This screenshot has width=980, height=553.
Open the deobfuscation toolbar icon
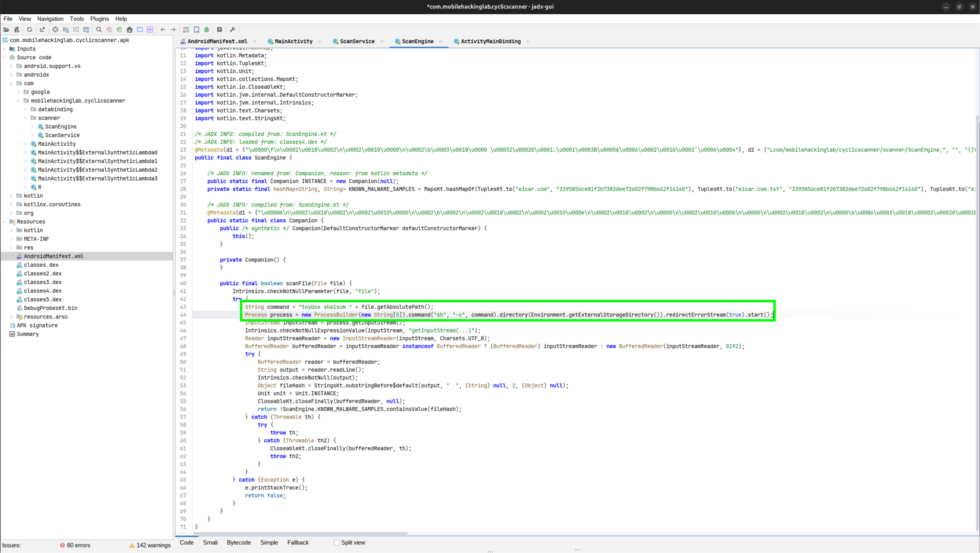(186, 29)
